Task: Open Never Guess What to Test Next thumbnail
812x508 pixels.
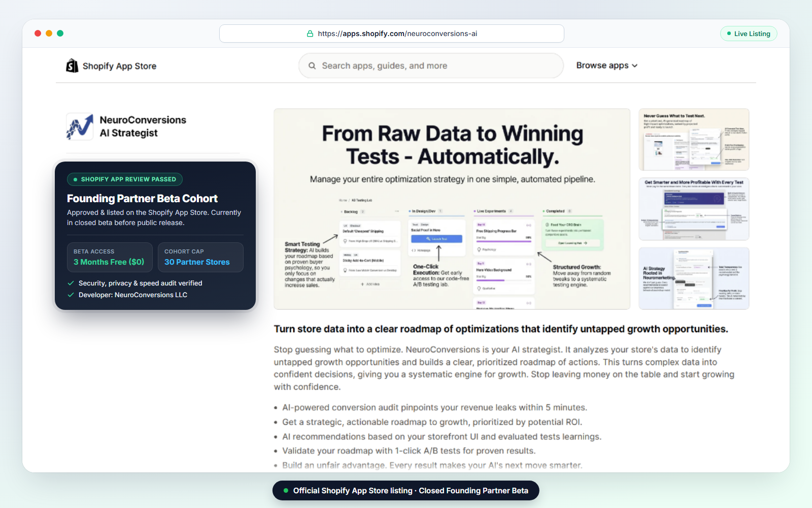Action: pos(694,139)
